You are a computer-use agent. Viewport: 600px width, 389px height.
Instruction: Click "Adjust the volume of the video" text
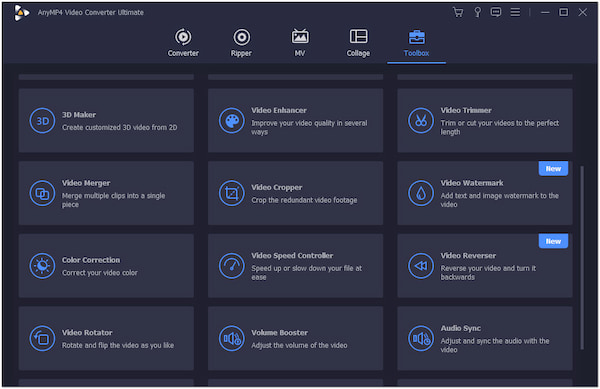[299, 345]
